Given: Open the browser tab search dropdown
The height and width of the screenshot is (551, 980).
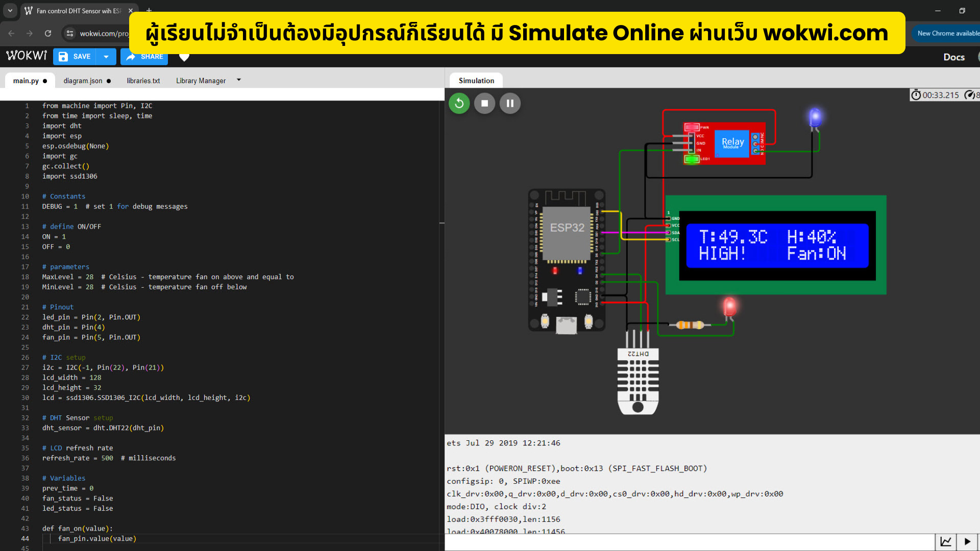Looking at the screenshot, I should pos(10,10).
